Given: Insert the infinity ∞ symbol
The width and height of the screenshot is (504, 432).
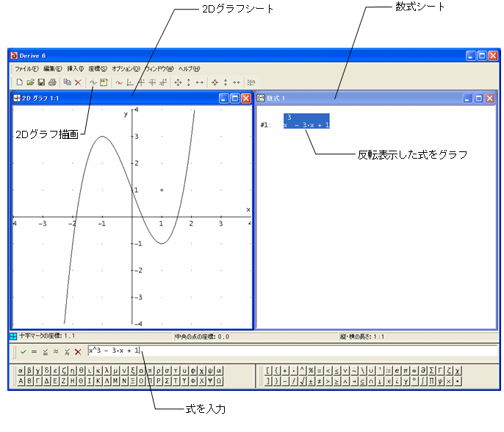Looking at the screenshot, I should pos(416,370).
